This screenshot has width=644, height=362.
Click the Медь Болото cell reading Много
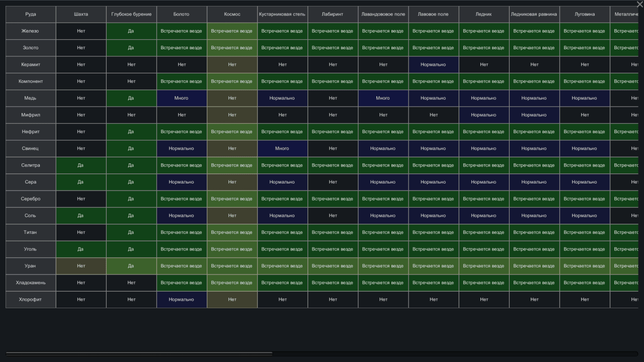(182, 98)
